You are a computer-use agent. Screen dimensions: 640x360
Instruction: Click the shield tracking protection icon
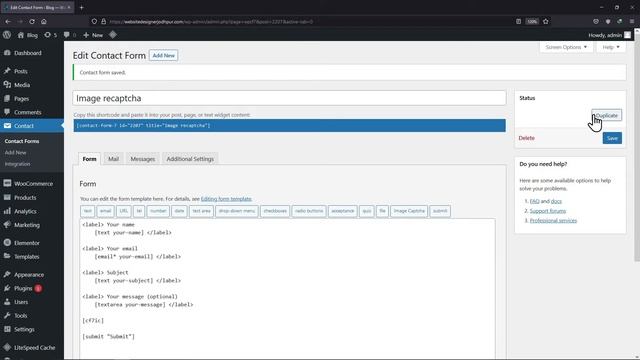[x=94, y=21]
